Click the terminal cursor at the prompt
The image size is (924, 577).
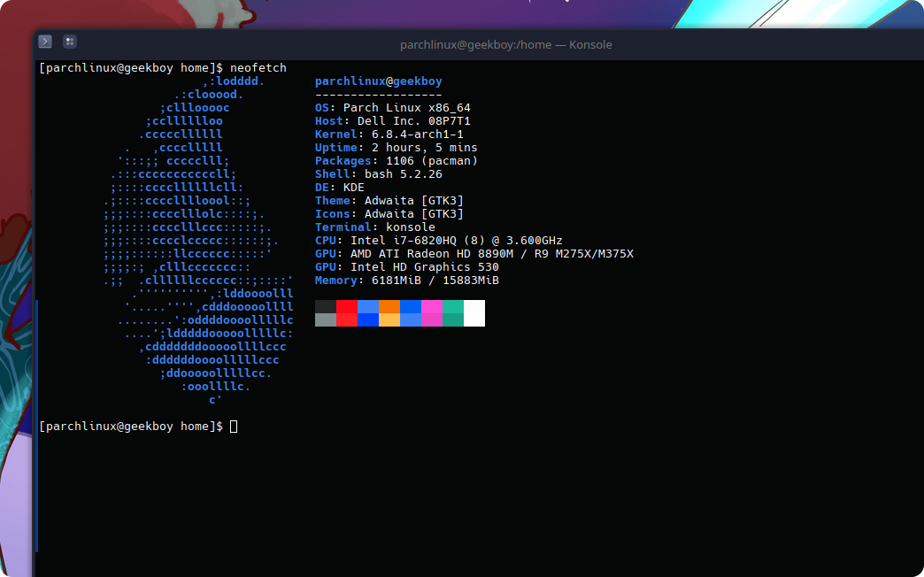pos(232,426)
